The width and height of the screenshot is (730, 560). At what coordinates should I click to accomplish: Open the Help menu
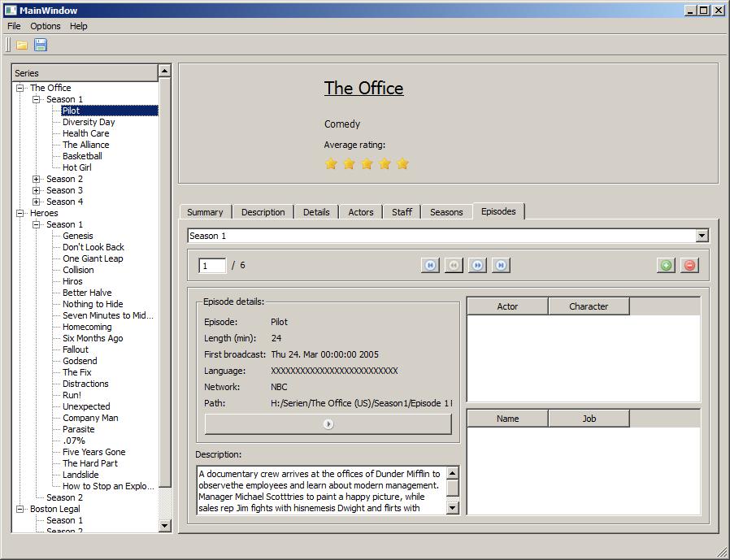click(79, 26)
